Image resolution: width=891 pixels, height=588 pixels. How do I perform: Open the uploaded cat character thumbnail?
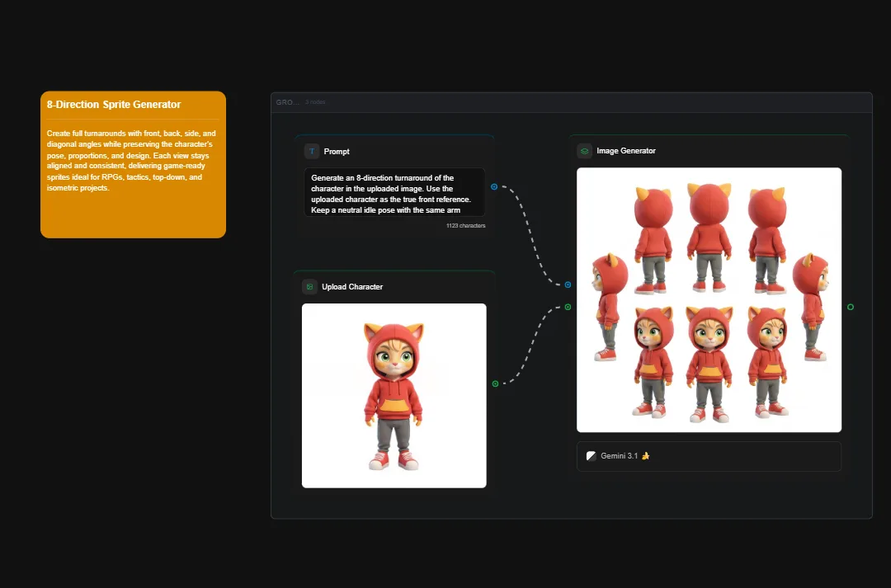pyautogui.click(x=394, y=394)
